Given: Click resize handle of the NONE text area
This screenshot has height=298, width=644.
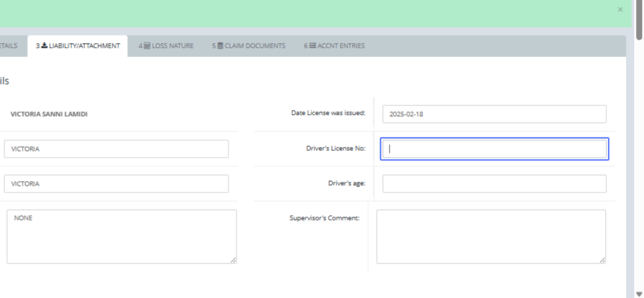Looking at the screenshot, I should 233,260.
